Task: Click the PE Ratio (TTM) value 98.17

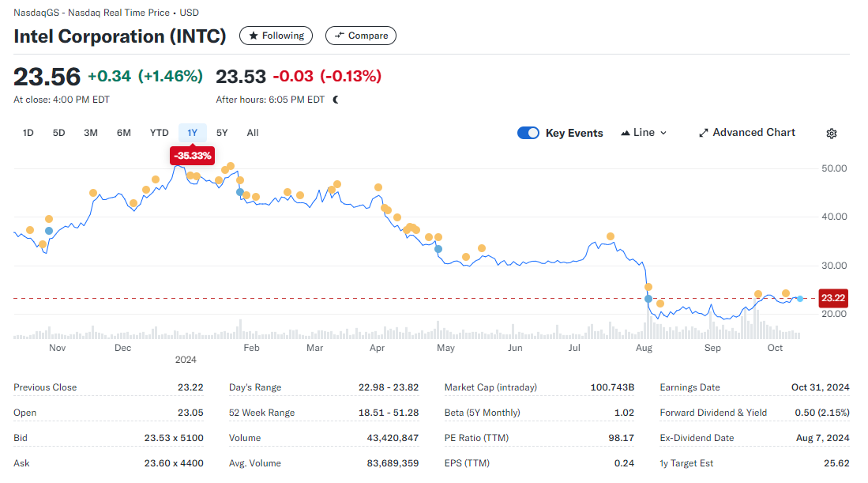Action: 621,438
